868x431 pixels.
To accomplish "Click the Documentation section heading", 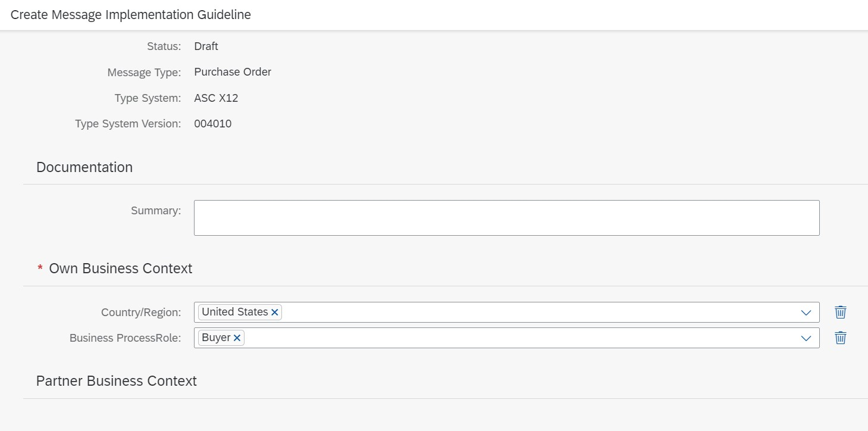I will [x=84, y=167].
